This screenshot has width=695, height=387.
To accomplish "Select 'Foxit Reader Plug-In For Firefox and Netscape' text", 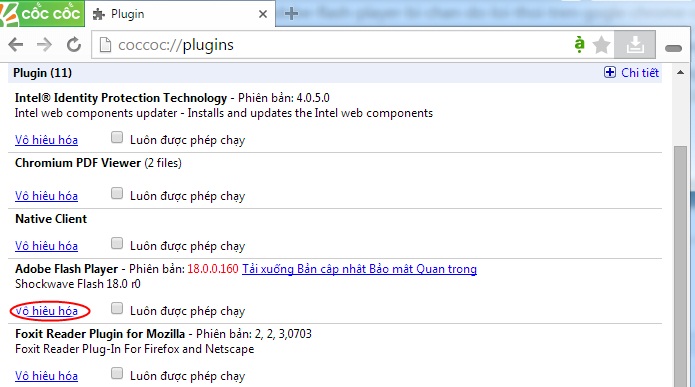I will pos(135,349).
